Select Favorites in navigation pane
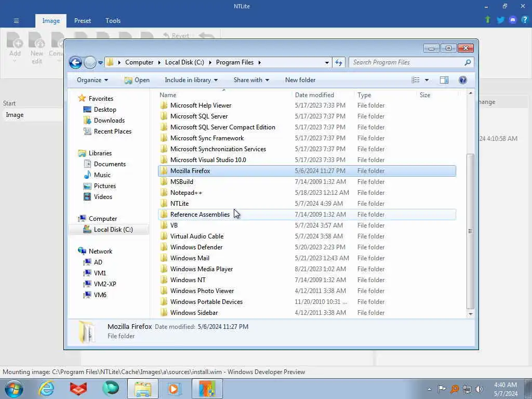This screenshot has height=399, width=532. tap(101, 98)
